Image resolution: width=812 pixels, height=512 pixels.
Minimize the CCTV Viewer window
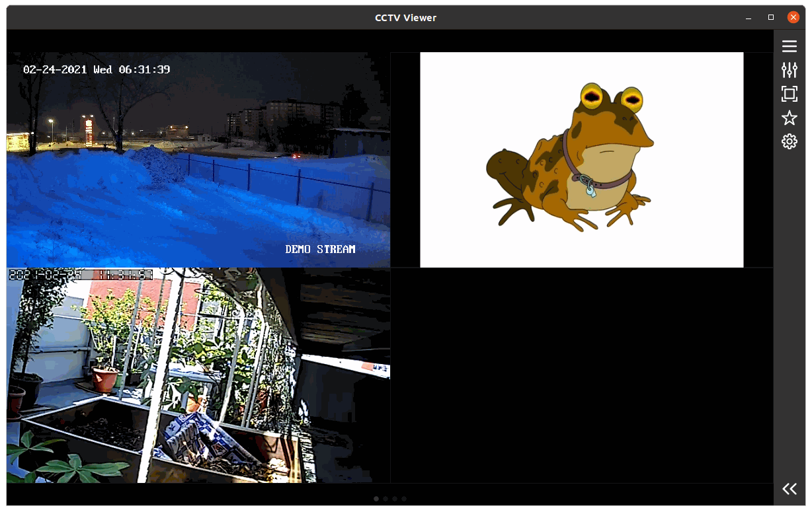tap(749, 18)
